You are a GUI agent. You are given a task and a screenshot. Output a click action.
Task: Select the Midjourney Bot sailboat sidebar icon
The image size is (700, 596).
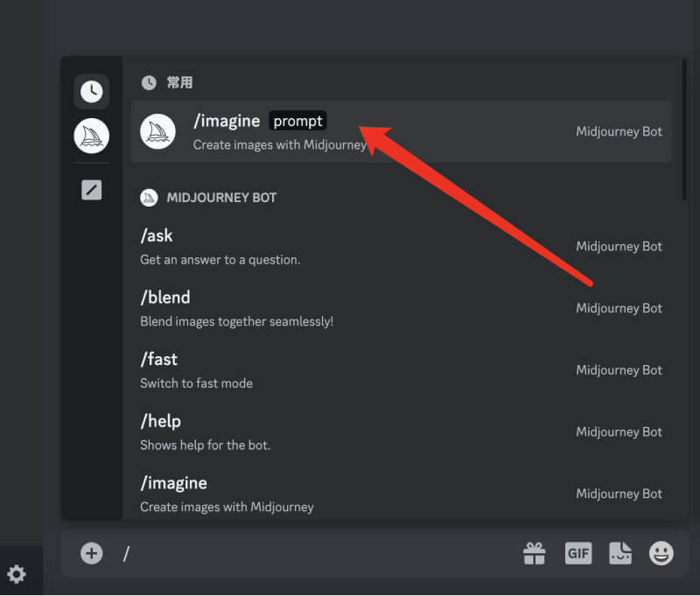click(x=92, y=136)
